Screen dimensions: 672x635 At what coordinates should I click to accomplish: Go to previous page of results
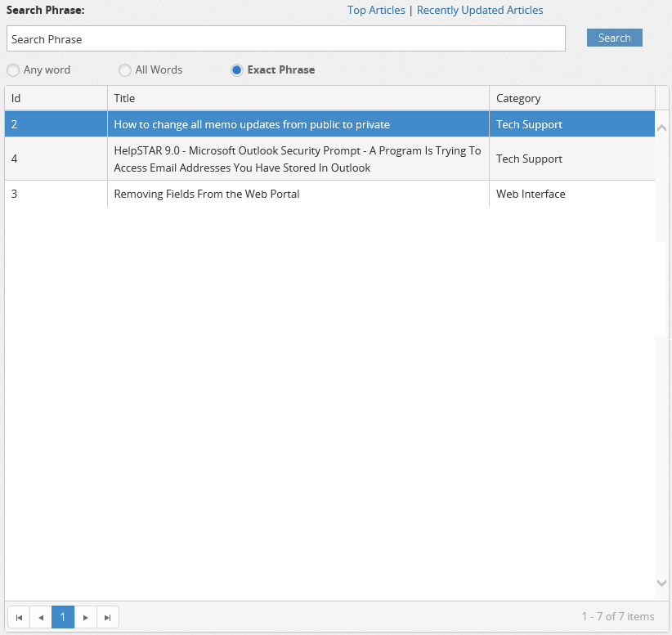pos(41,617)
